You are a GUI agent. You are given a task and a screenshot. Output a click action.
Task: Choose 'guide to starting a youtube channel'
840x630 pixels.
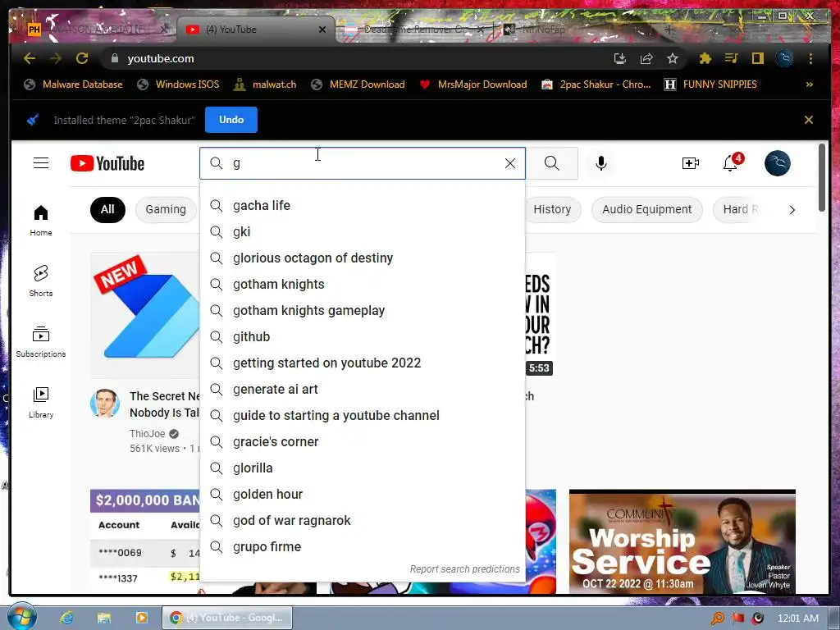click(x=362, y=415)
